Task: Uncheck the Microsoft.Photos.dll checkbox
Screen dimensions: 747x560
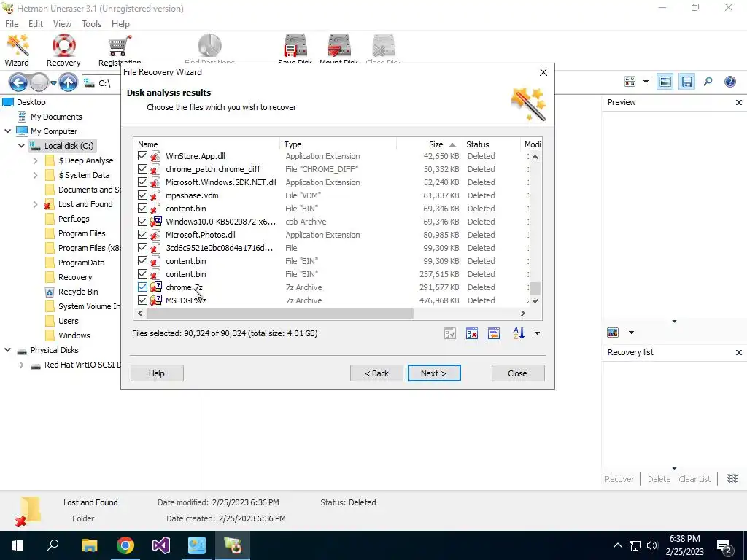Action: (x=142, y=235)
